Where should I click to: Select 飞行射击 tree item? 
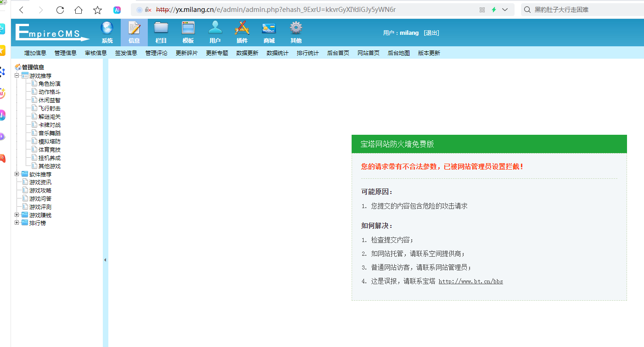click(x=50, y=109)
